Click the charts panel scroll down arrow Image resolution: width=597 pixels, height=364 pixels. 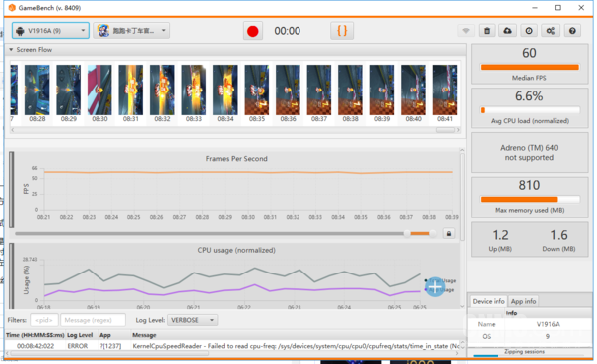point(462,306)
